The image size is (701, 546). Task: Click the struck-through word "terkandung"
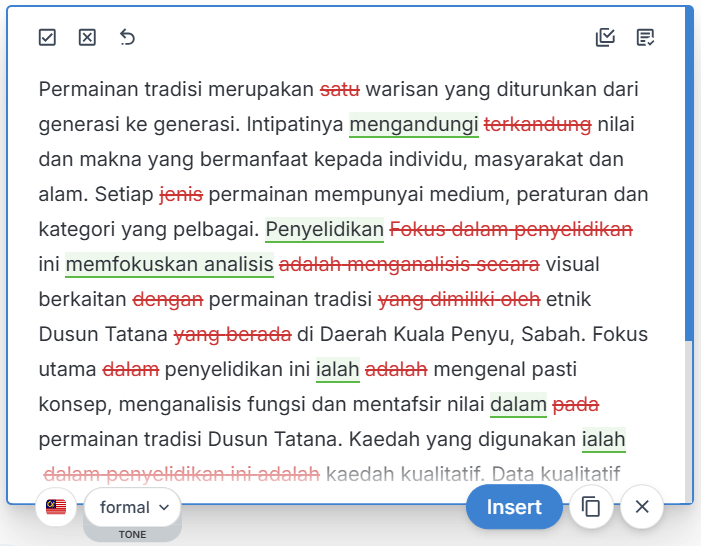537,125
